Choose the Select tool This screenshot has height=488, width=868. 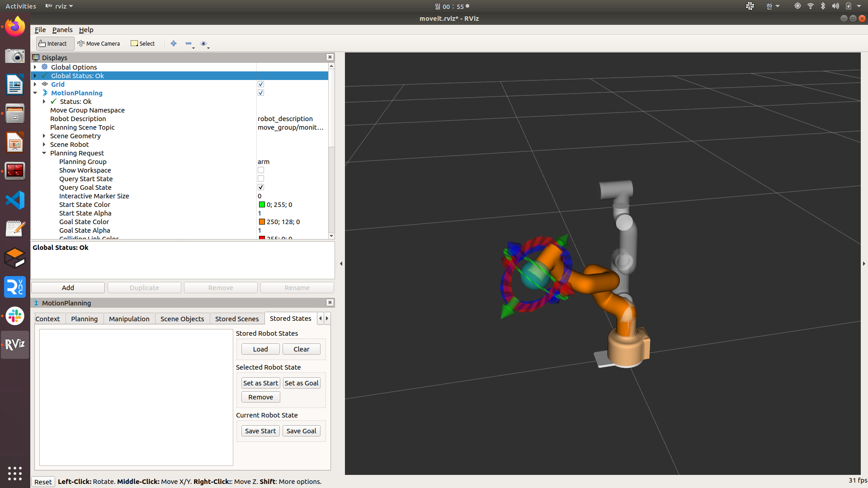click(x=143, y=43)
